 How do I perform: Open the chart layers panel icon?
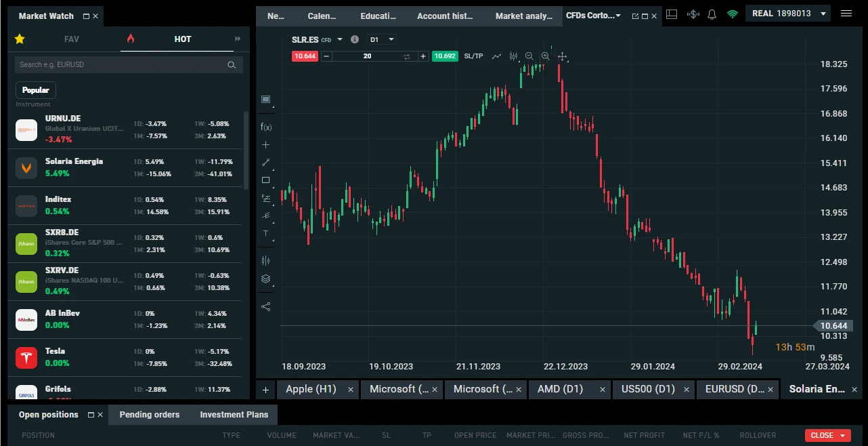coord(266,279)
